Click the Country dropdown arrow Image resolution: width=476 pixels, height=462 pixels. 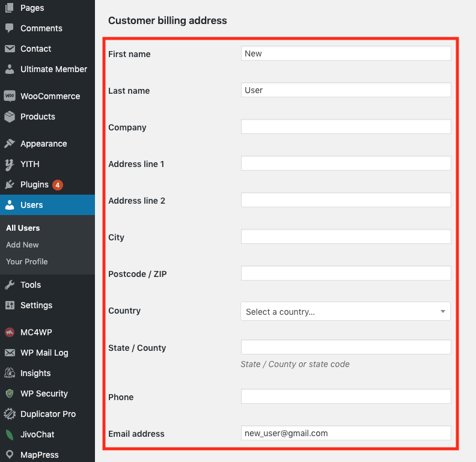pyautogui.click(x=442, y=312)
